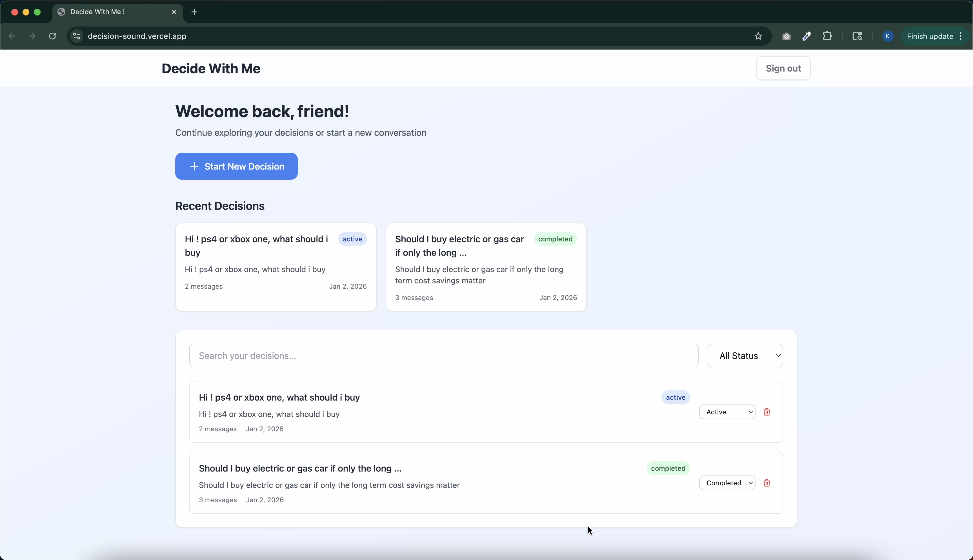Sign out of Decide With Me

click(x=783, y=68)
